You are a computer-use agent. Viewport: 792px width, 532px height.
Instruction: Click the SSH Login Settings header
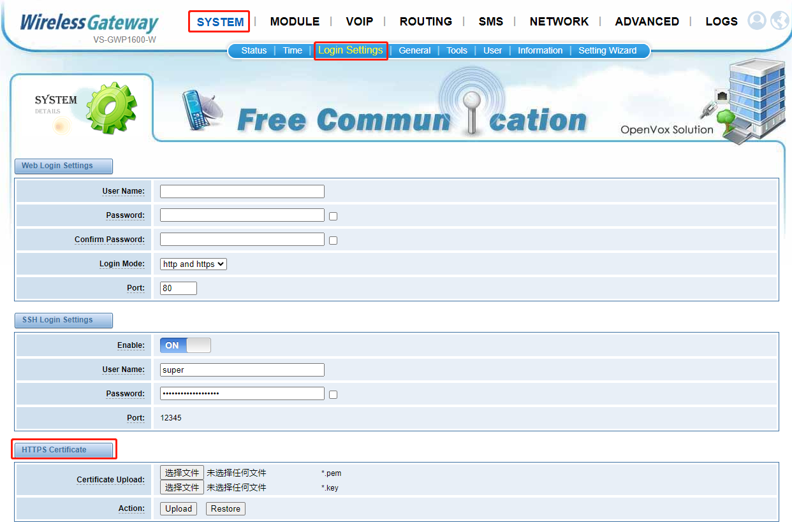(x=64, y=320)
